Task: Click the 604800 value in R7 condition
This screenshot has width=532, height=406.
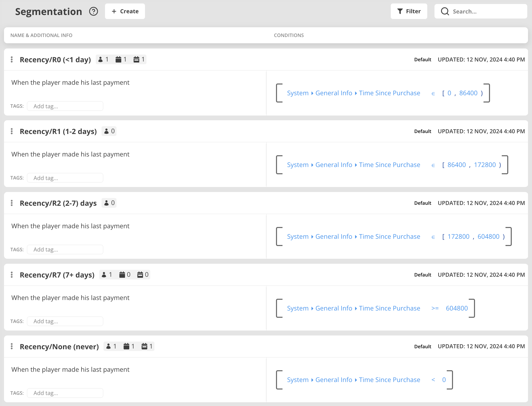Action: (x=456, y=308)
